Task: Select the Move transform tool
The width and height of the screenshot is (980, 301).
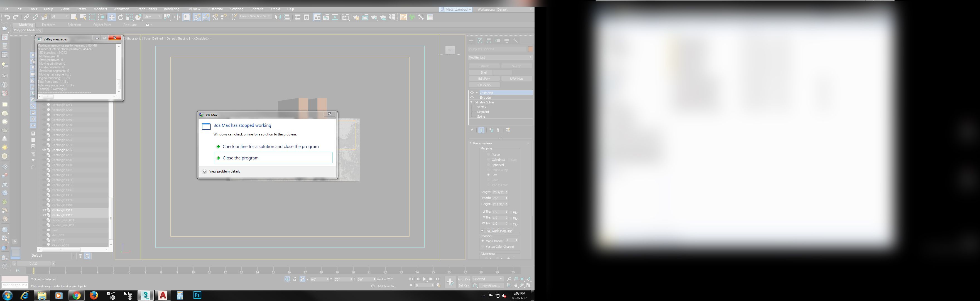Action: (x=111, y=17)
